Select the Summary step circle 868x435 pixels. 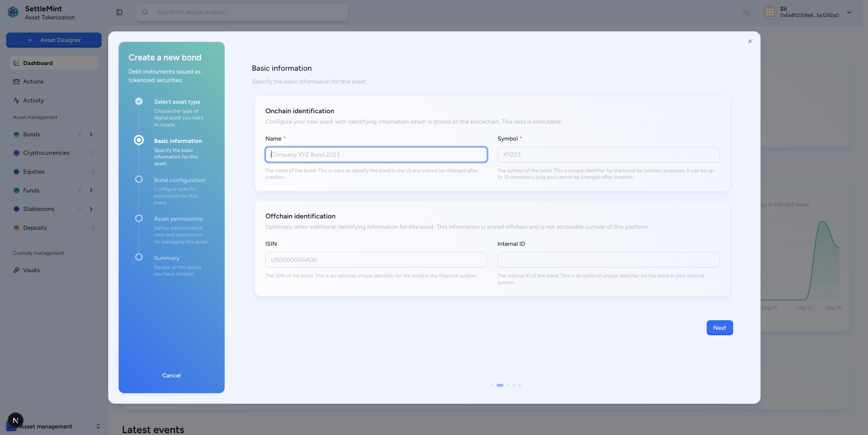139,257
